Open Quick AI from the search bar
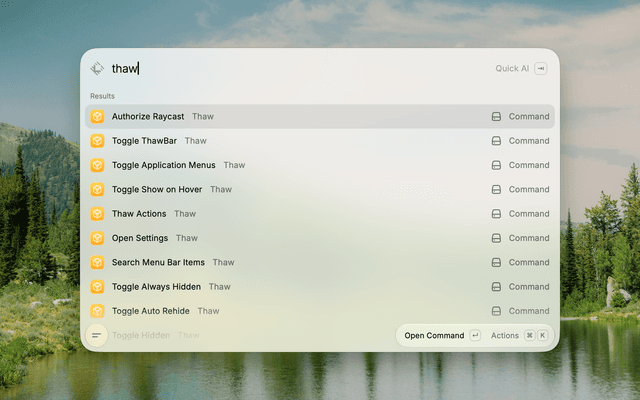 point(512,68)
